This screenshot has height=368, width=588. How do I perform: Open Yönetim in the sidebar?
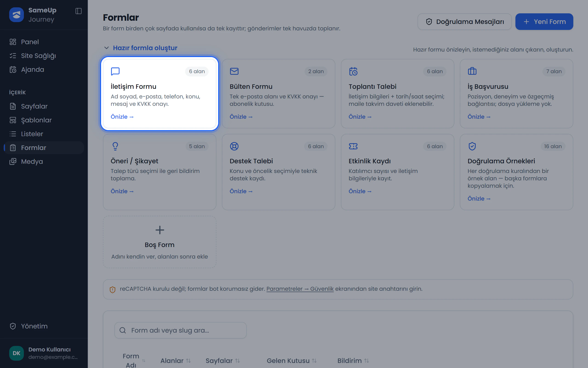(44, 326)
